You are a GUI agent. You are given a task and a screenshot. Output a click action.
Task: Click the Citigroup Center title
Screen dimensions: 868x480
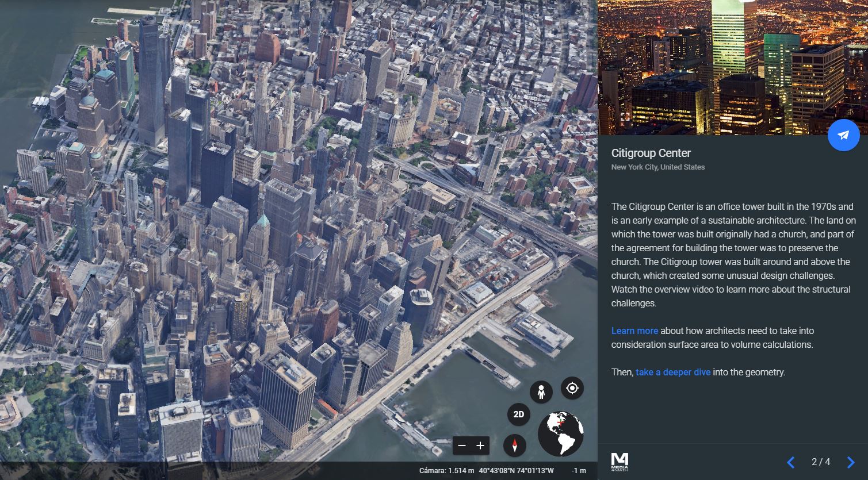pyautogui.click(x=651, y=153)
